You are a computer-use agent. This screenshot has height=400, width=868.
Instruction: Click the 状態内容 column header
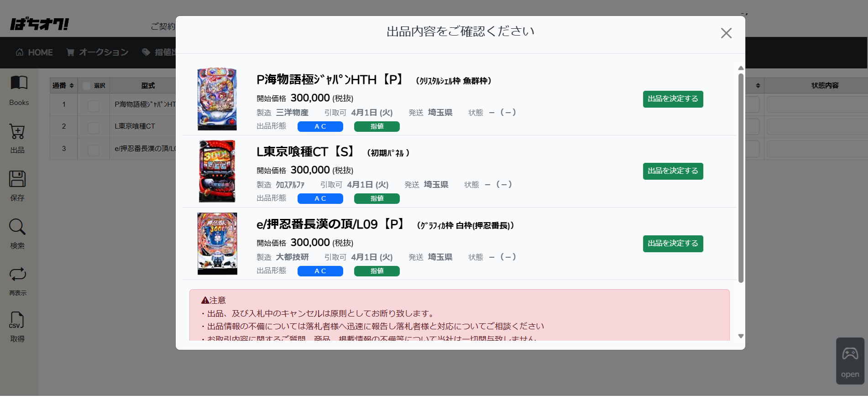825,86
